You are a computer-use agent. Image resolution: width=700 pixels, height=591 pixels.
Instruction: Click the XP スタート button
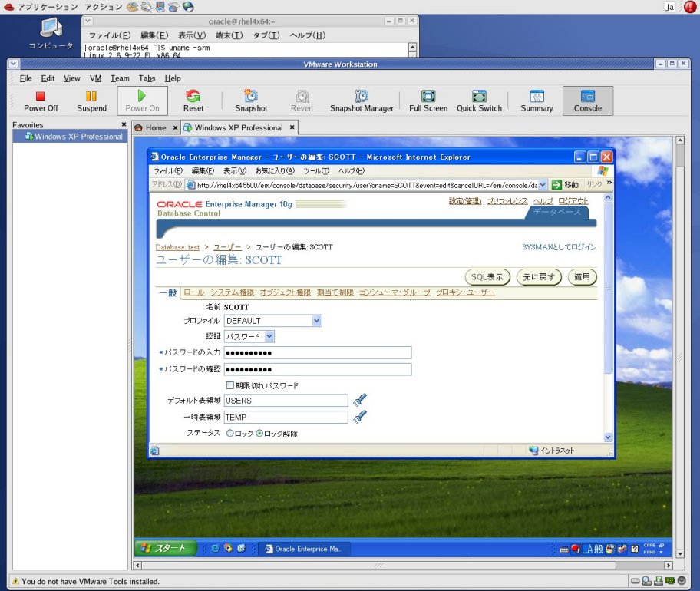[166, 548]
